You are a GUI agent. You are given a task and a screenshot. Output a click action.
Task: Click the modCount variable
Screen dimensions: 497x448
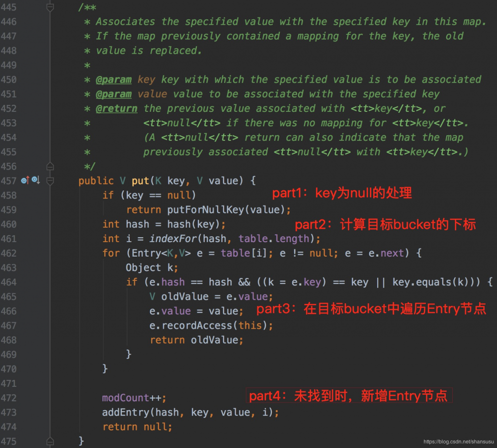coord(125,398)
